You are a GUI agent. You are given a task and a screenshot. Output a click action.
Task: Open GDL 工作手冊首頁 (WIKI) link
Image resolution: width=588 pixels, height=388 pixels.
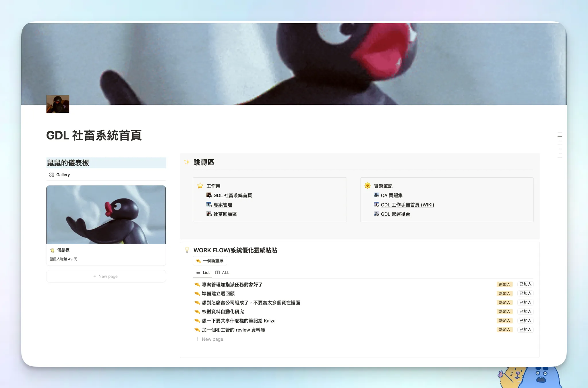click(x=407, y=205)
